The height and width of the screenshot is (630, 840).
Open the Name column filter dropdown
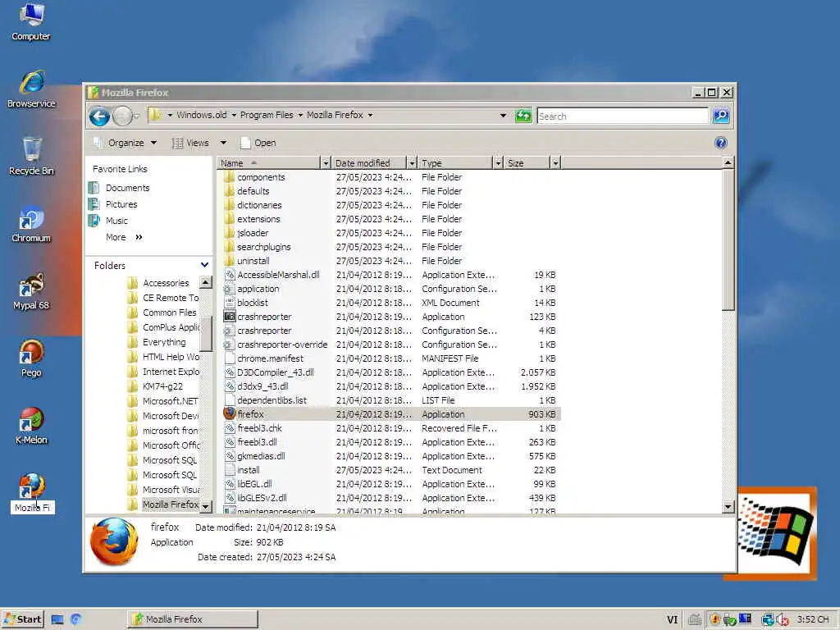pyautogui.click(x=326, y=162)
